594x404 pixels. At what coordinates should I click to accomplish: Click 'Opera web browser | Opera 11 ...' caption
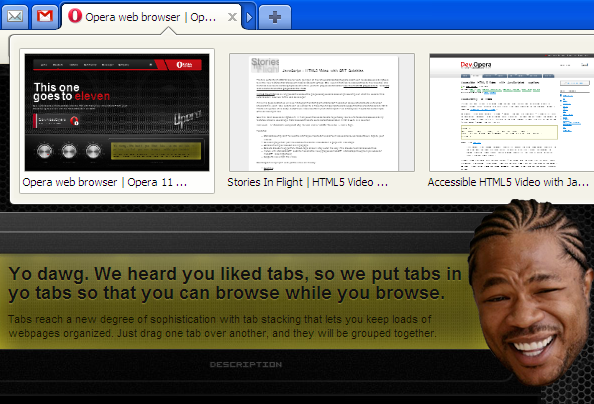(105, 182)
